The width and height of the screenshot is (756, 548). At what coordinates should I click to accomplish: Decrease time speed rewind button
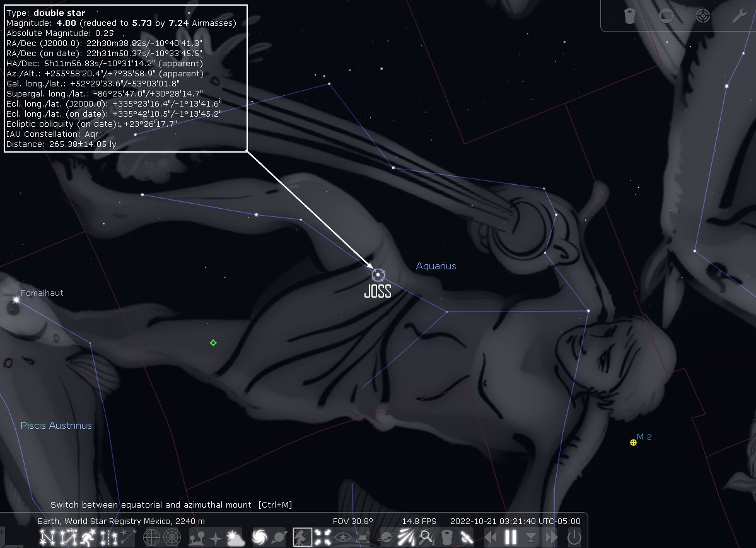[491, 537]
